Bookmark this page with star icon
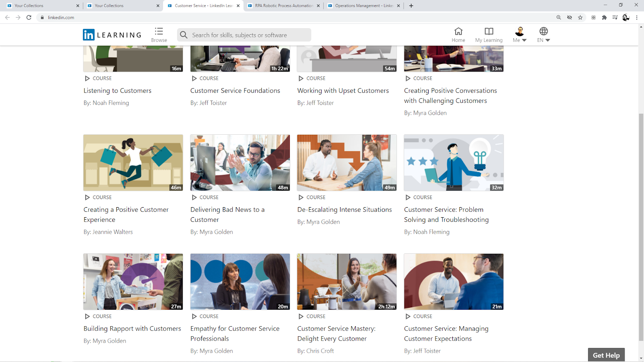 (x=580, y=17)
